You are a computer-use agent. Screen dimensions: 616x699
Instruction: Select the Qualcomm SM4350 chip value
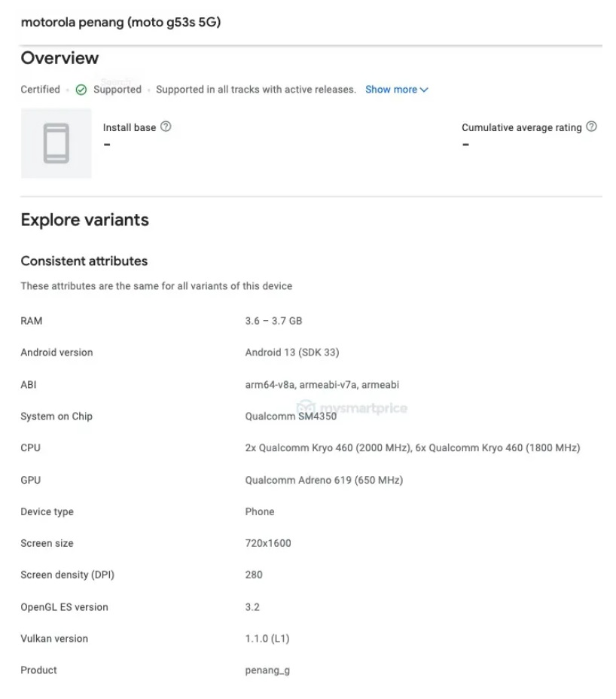291,417
